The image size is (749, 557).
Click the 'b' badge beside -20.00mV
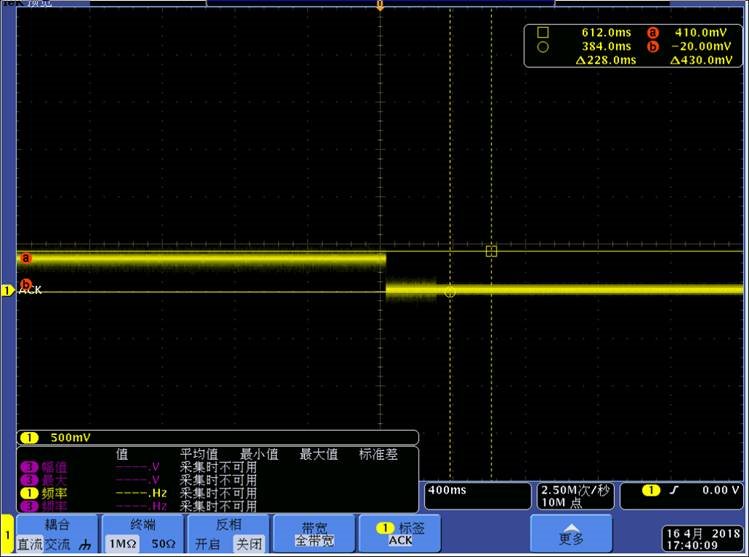pos(653,47)
